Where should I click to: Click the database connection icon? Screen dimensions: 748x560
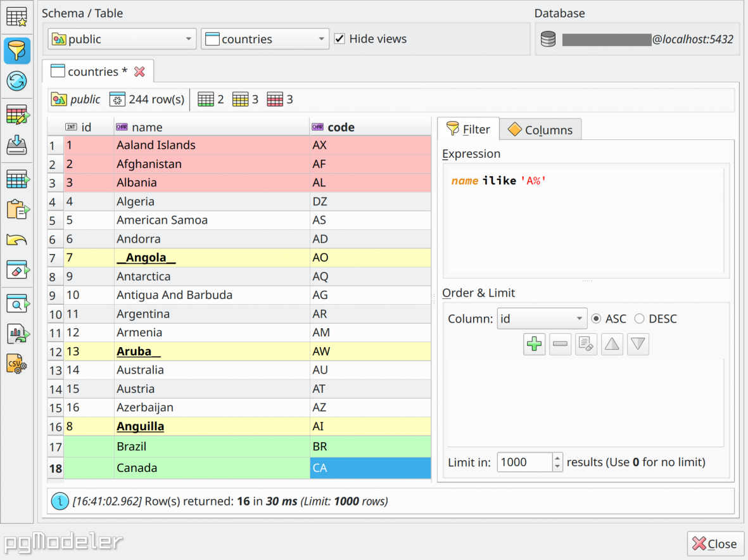pyautogui.click(x=548, y=39)
